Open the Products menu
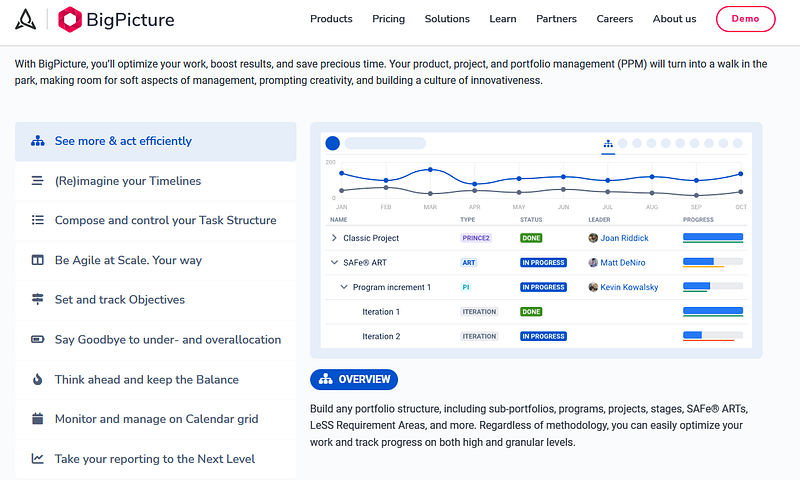 [331, 19]
